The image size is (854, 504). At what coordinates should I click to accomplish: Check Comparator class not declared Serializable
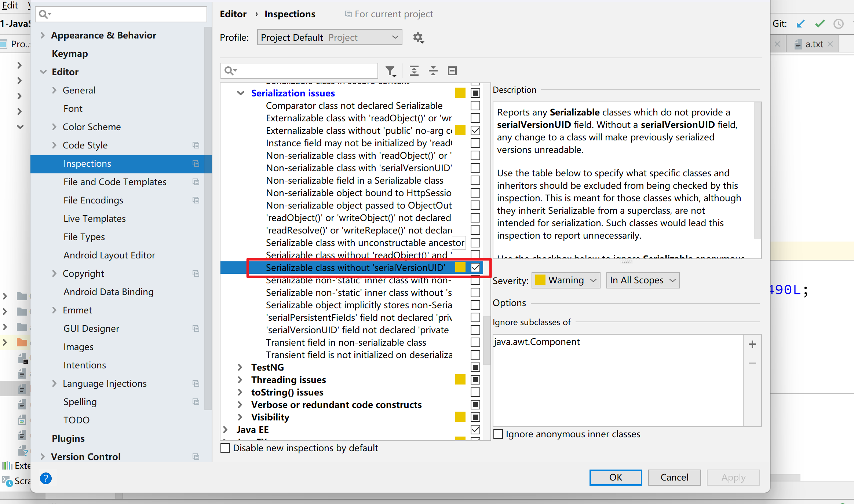(x=475, y=106)
